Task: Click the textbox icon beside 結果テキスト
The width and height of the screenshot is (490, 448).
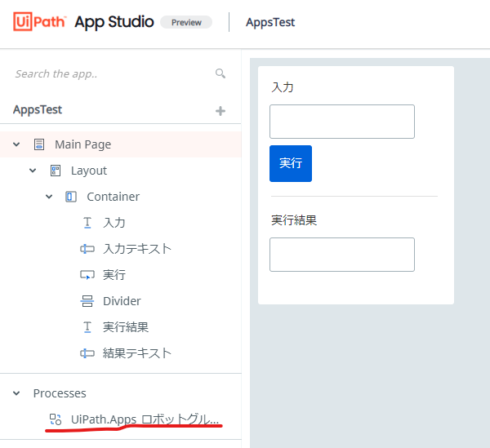Action: coord(87,353)
